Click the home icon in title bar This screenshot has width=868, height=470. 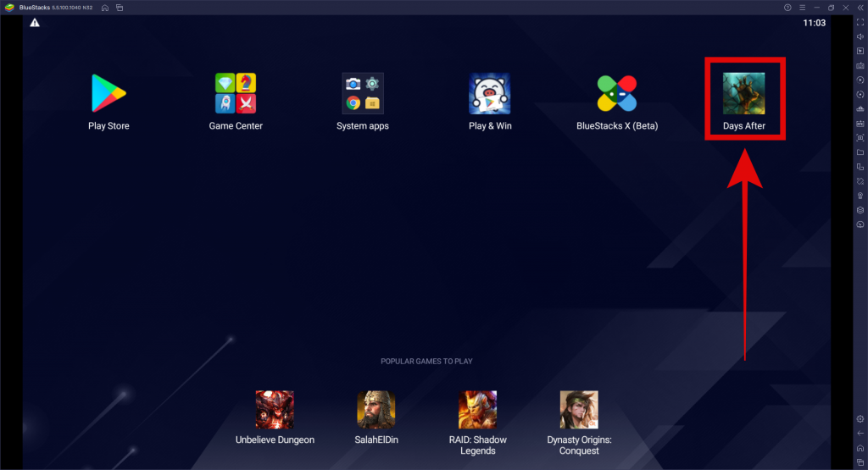click(x=104, y=8)
